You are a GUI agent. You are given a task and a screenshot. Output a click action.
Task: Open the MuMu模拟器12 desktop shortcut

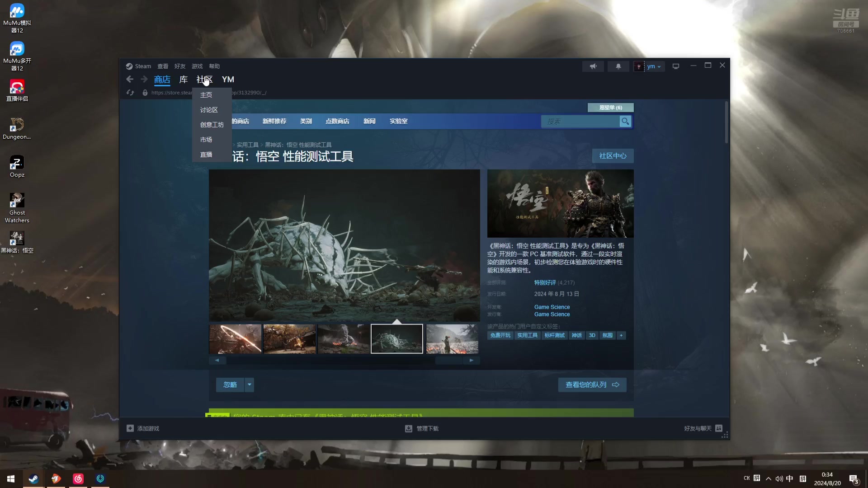point(17,19)
